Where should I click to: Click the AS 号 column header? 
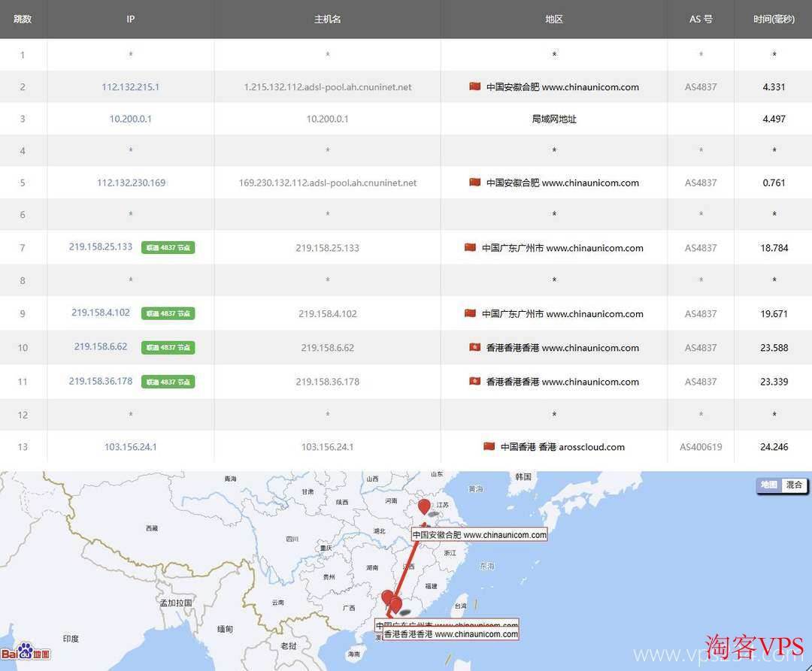click(701, 19)
